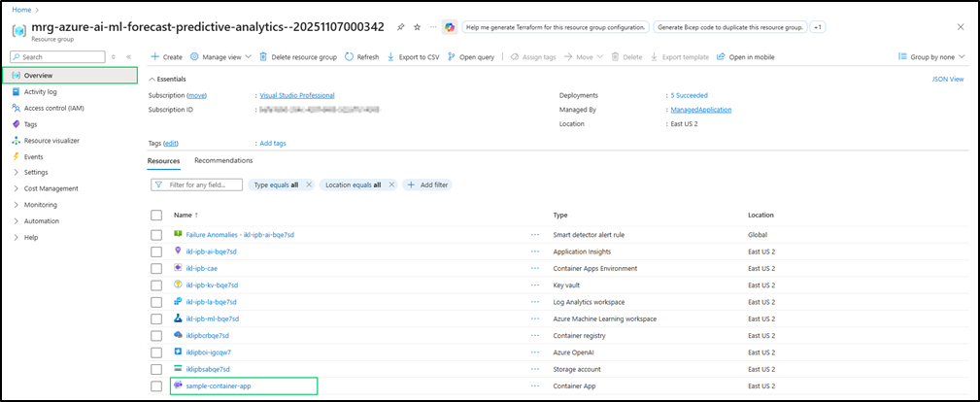The height and width of the screenshot is (402, 980).
Task: Switch to the Recommendations tab
Action: coord(223,160)
